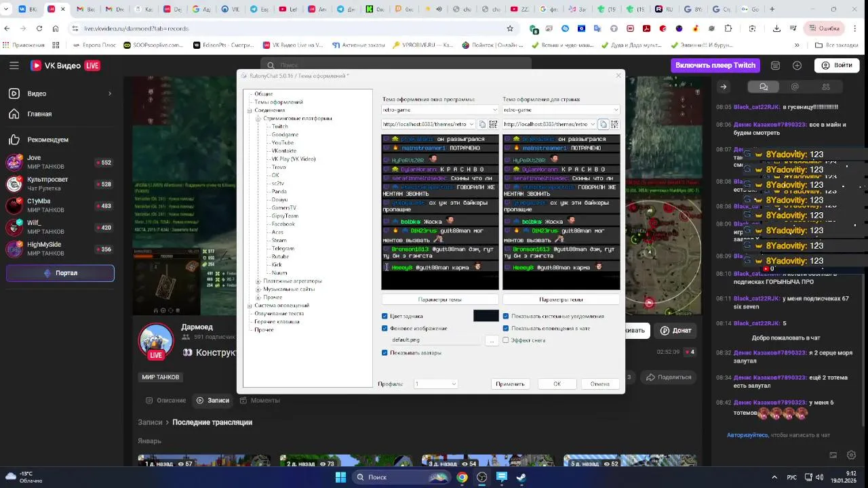Open Параметры темы for stream theme
The width and height of the screenshot is (868, 488).
point(561,300)
